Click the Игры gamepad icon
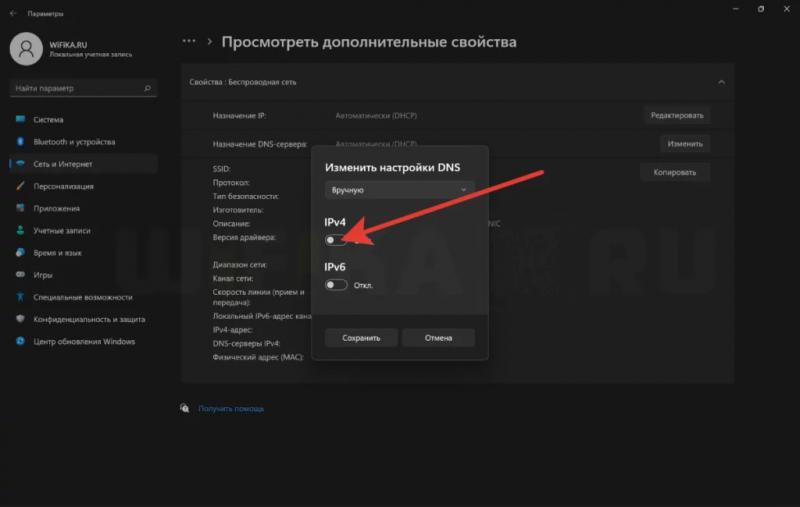Viewport: 800px width, 507px height. (20, 274)
